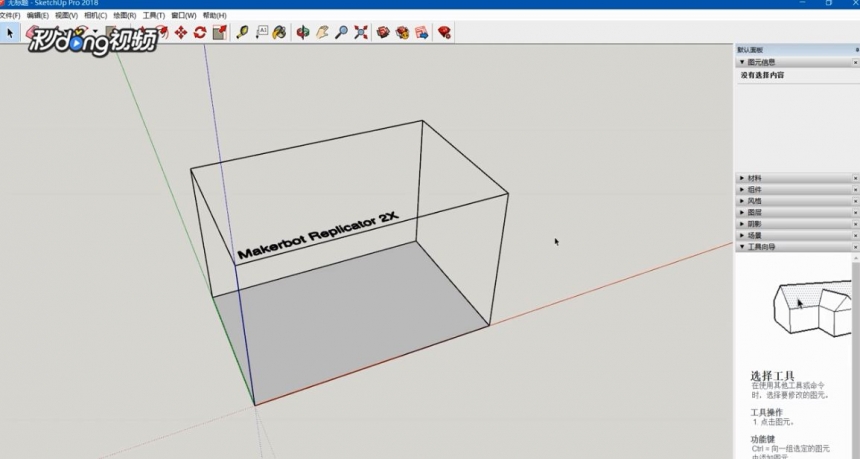The width and height of the screenshot is (860, 459).
Task: Click the 默认面板 tray title
Action: click(750, 50)
